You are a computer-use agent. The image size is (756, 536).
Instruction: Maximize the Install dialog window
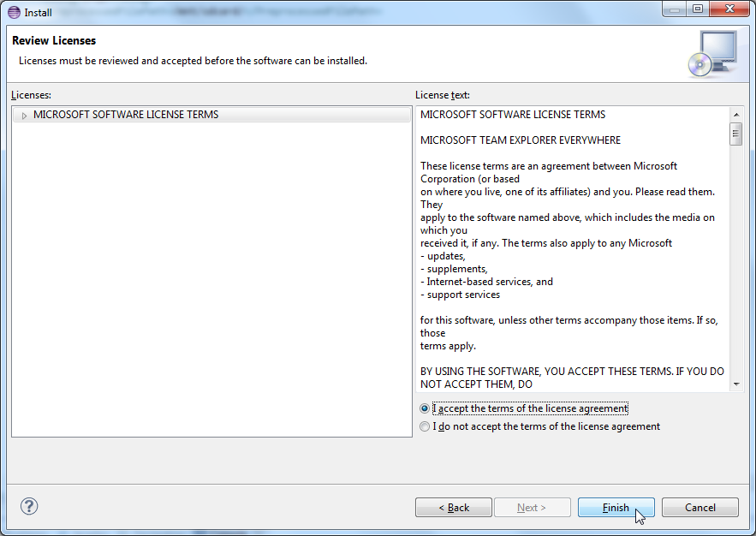(698, 9)
